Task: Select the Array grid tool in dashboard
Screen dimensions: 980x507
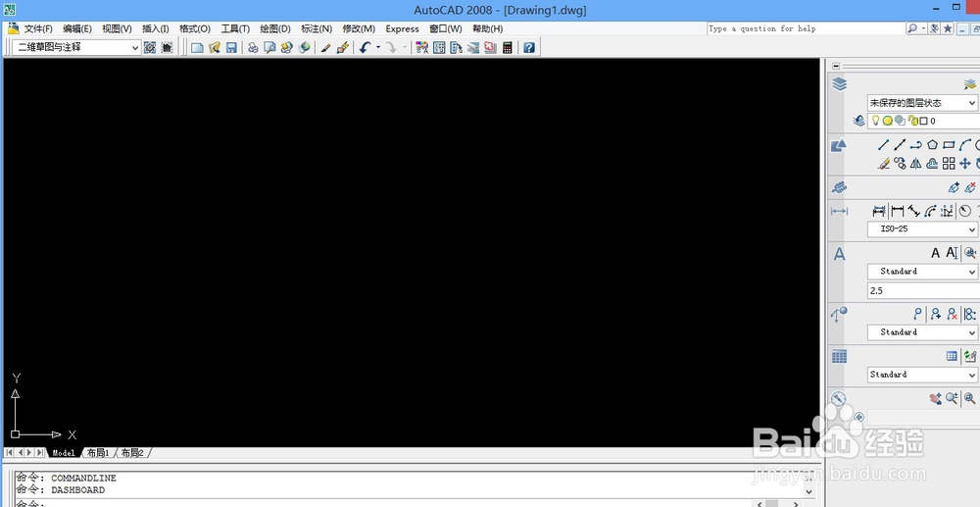Action: 949,164
